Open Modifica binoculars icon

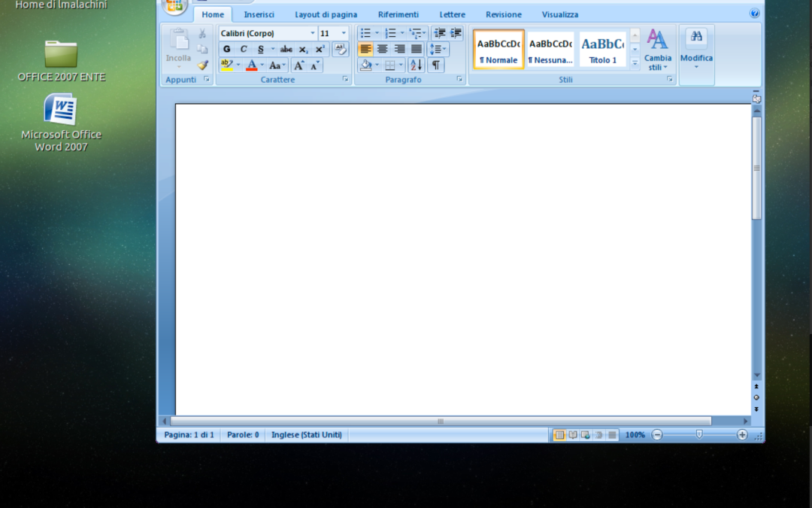(696, 36)
